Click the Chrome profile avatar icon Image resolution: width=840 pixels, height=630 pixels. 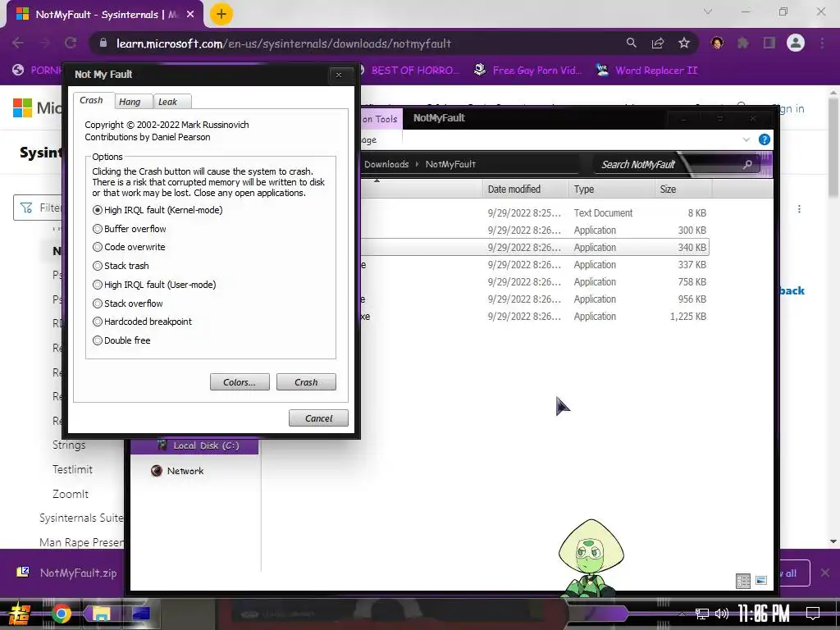coord(796,43)
